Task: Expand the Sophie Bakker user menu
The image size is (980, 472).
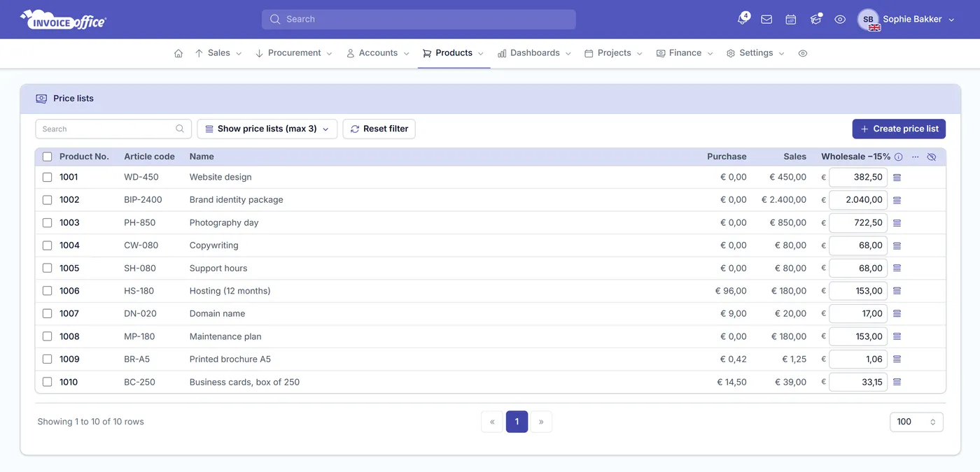Action: click(x=918, y=20)
